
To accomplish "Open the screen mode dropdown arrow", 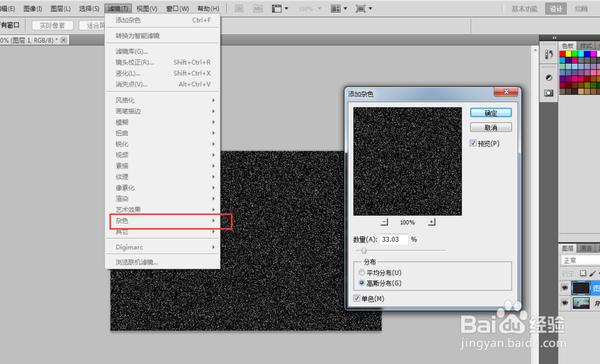I will pyautogui.click(x=370, y=8).
